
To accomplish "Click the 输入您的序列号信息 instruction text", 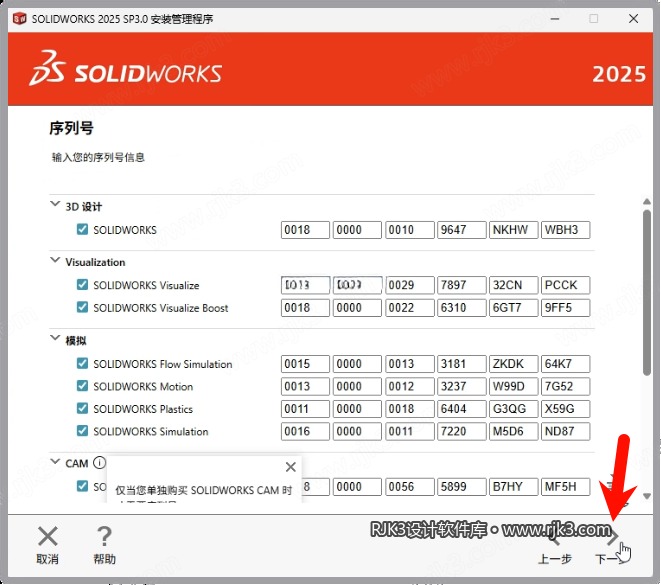I will coord(98,157).
